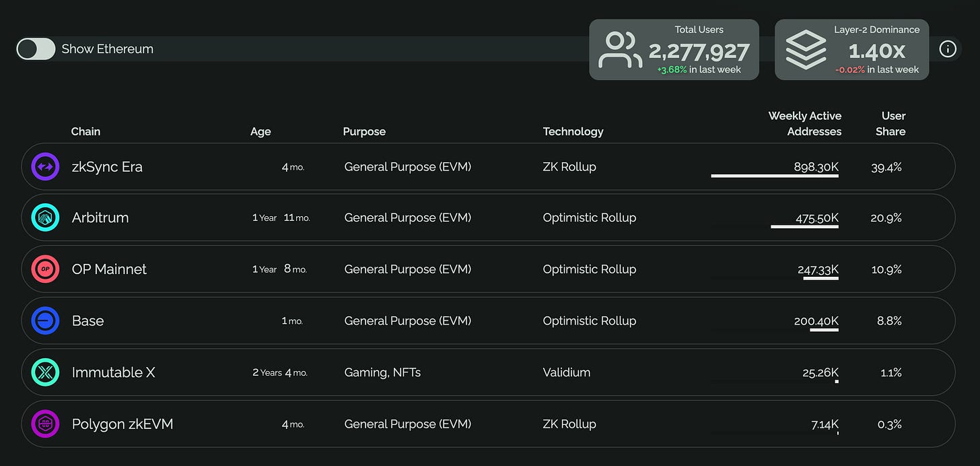
Task: Click the 7.14K weekly addresses value
Action: (825, 424)
